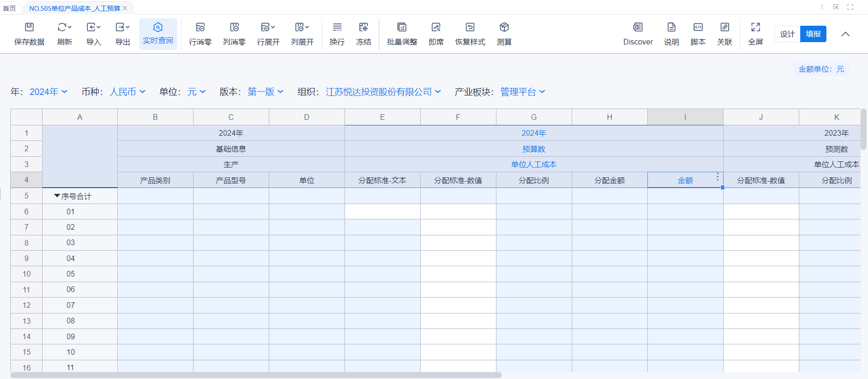Enter 全屏 fullscreen mode

click(755, 28)
